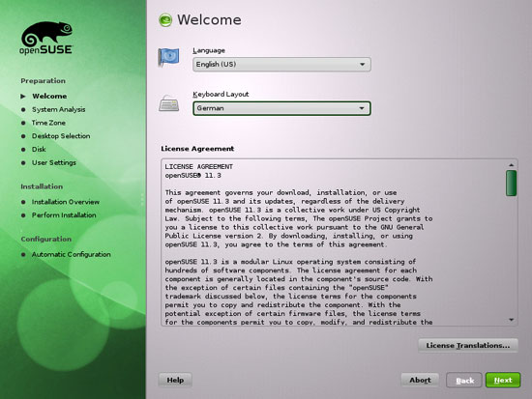Click the Configuration section heading
The image size is (532, 399).
pos(46,240)
